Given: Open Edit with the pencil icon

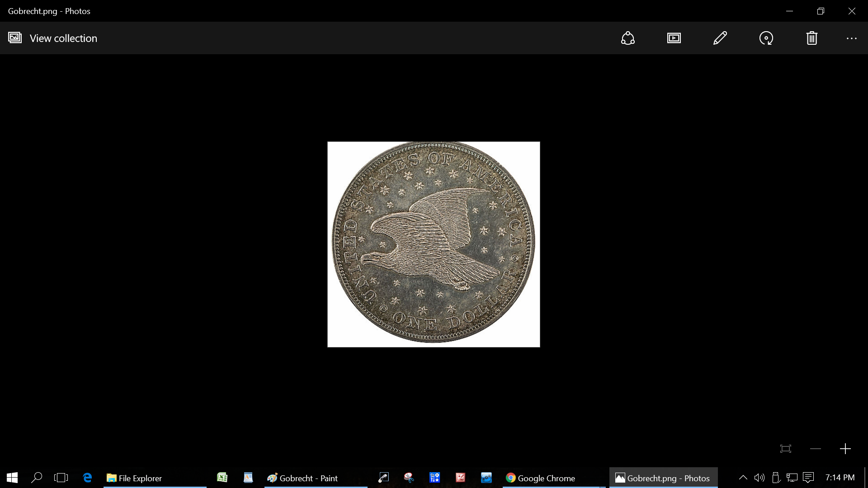Looking at the screenshot, I should 720,38.
